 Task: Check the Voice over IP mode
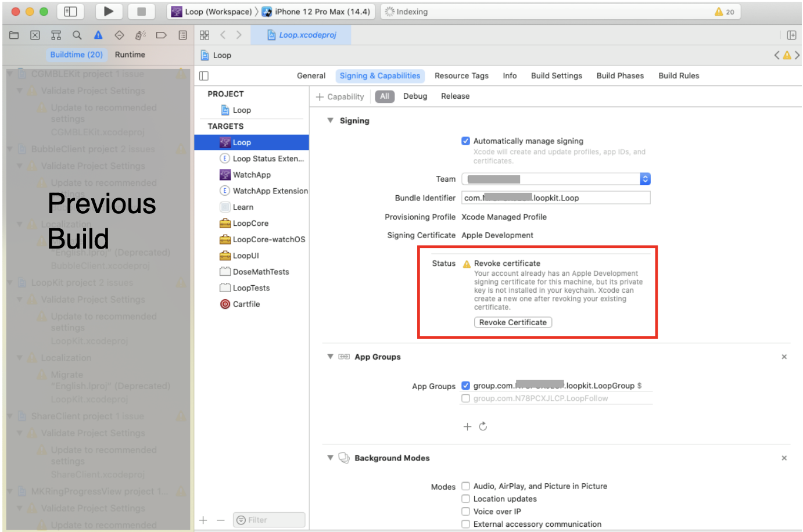465,512
